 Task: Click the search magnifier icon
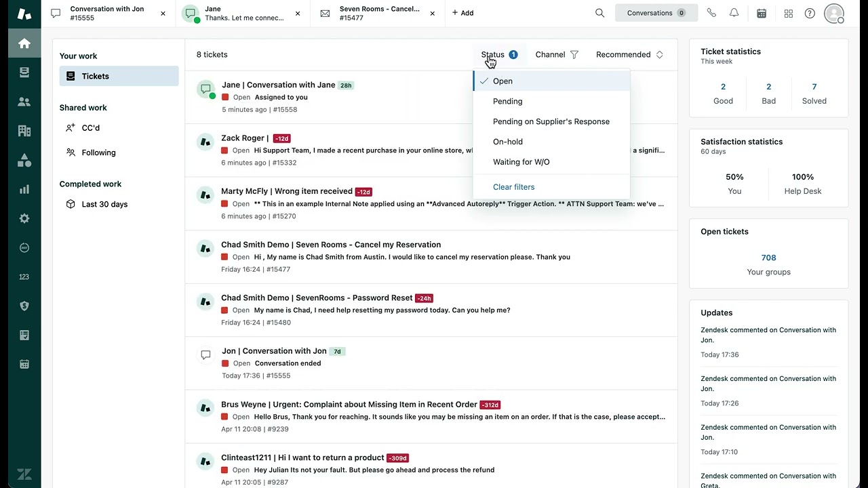click(x=599, y=13)
